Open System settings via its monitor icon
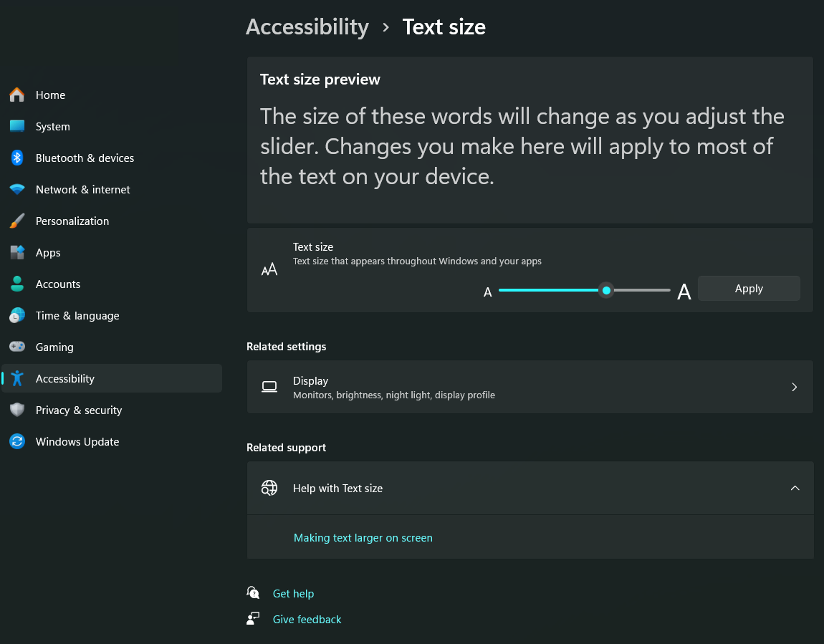 pos(17,126)
